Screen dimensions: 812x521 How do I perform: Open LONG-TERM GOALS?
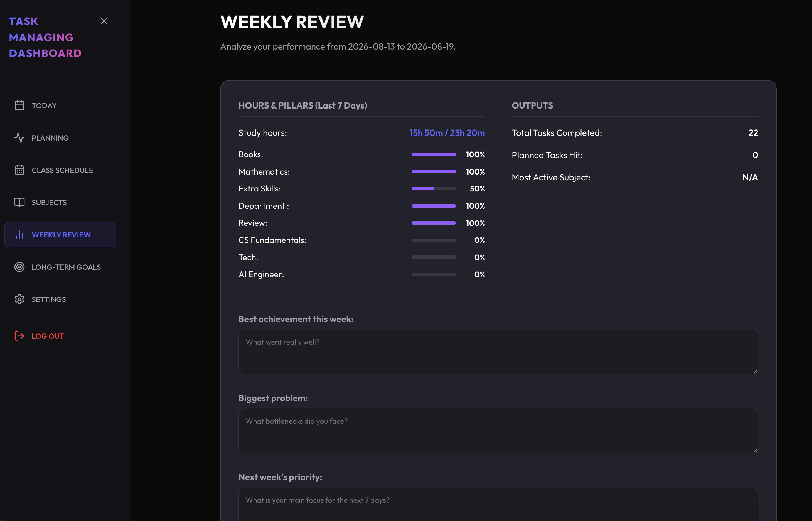(x=60, y=267)
